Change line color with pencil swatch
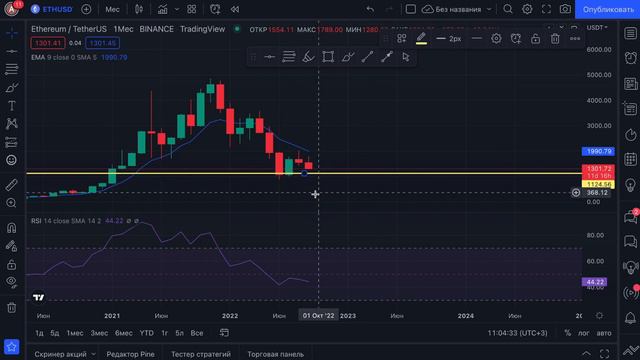The height and width of the screenshot is (360, 640). click(421, 38)
